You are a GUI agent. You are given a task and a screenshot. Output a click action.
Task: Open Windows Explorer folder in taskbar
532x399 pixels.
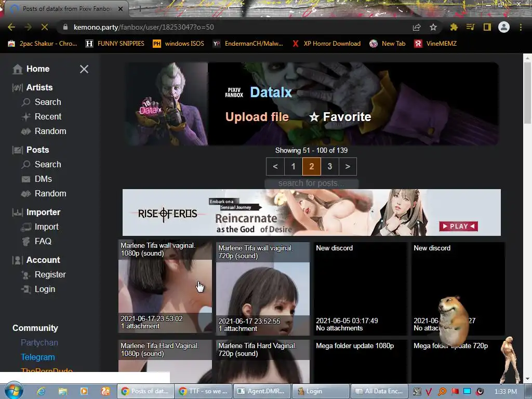point(63,391)
